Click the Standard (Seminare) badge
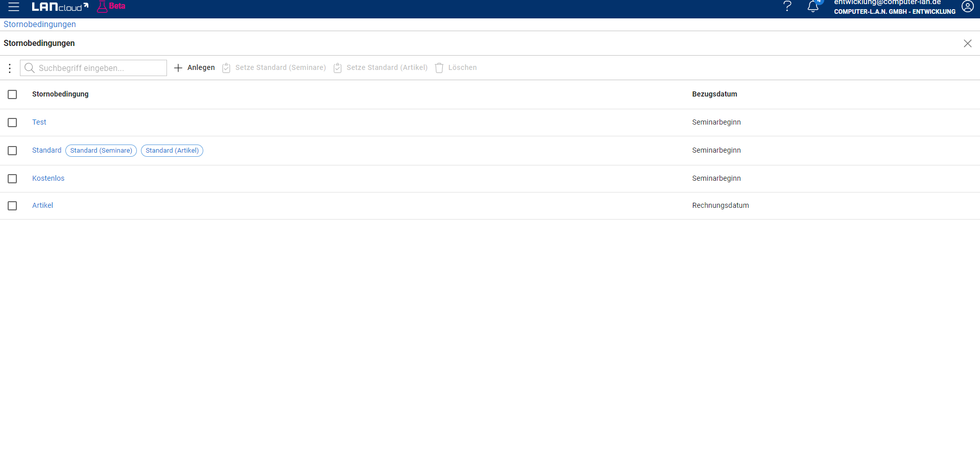This screenshot has height=456, width=980. coord(101,151)
